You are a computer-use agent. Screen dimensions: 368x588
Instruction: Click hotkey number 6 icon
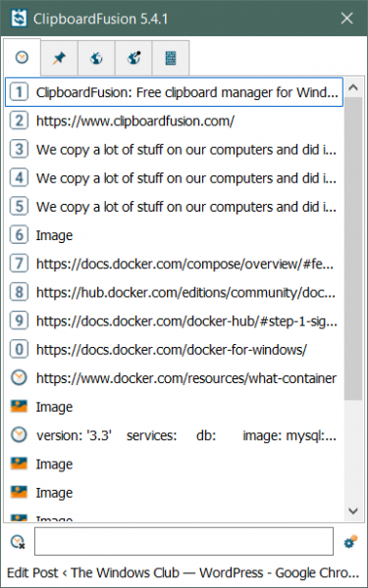19,235
